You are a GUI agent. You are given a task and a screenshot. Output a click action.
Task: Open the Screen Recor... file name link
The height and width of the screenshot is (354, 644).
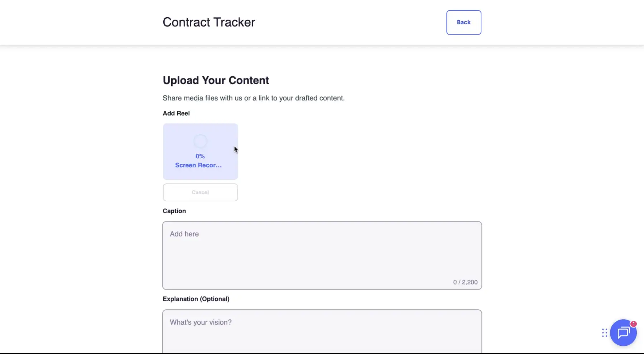198,165
